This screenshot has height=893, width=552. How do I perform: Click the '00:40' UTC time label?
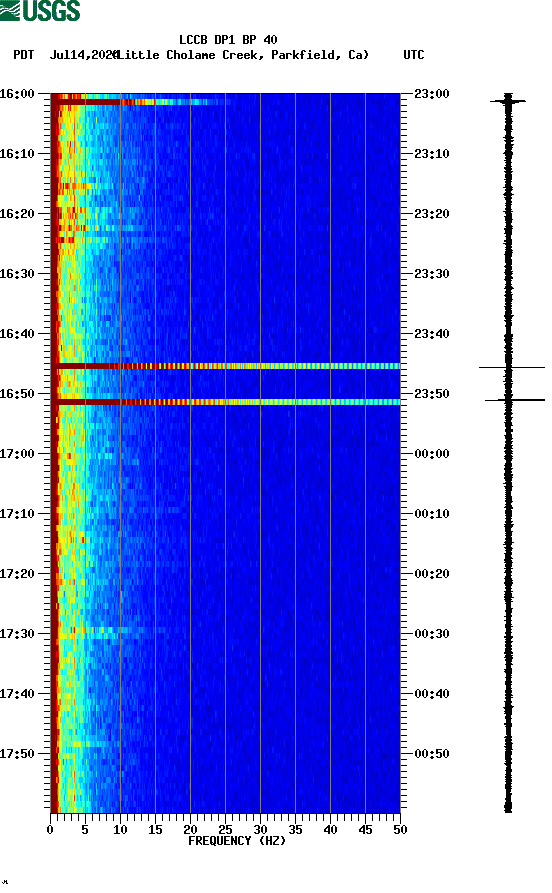[x=432, y=694]
